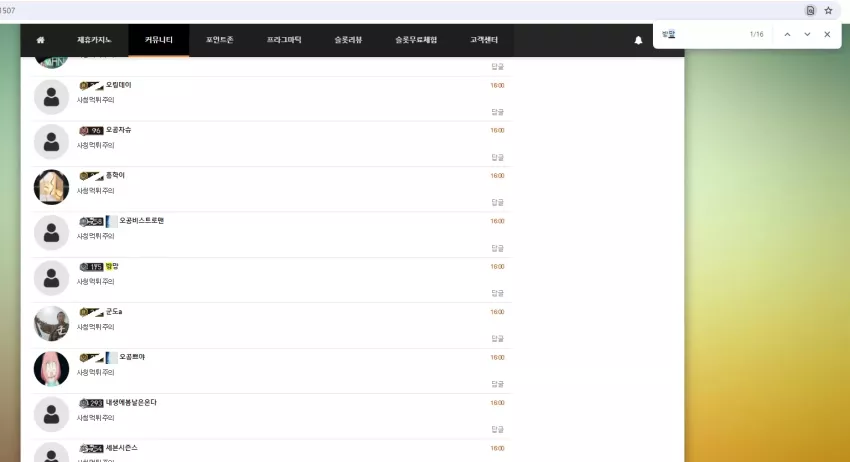Click the 답글 reply link under 군도a comment
This screenshot has width=850, height=462.
[498, 338]
